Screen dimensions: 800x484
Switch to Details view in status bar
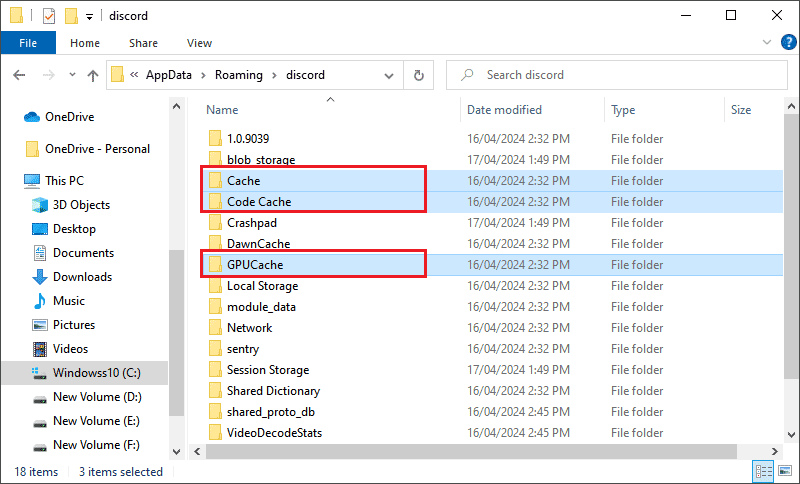[x=763, y=471]
